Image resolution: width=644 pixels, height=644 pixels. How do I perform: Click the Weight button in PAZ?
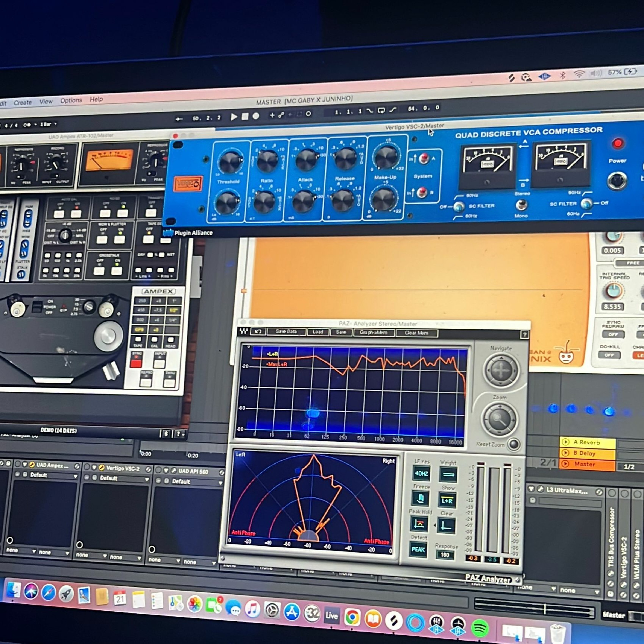pos(448,474)
